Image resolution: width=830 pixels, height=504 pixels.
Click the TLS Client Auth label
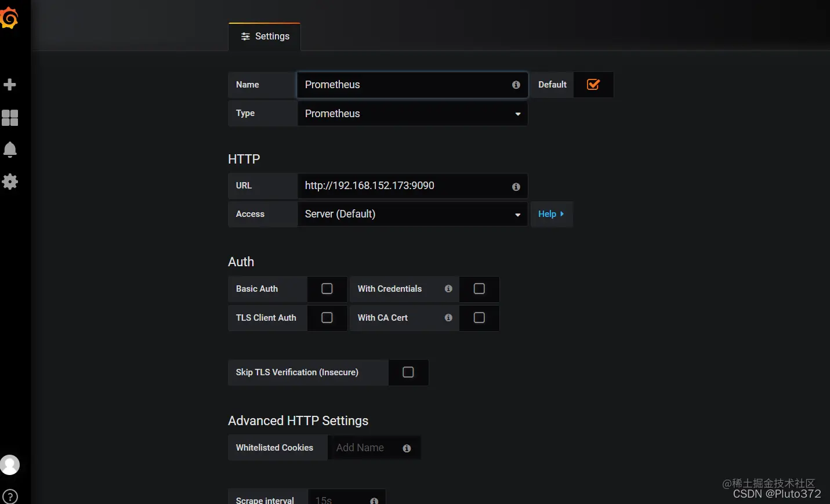coord(266,318)
